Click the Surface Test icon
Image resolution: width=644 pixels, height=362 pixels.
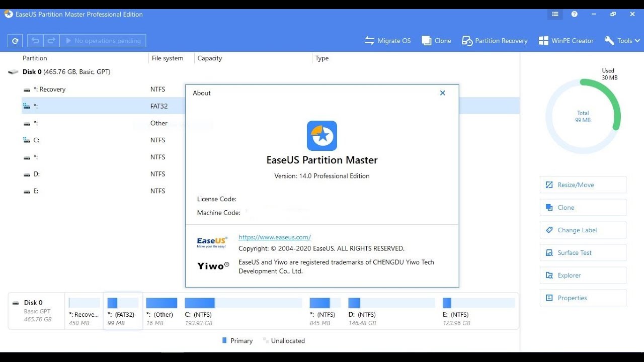(549, 253)
